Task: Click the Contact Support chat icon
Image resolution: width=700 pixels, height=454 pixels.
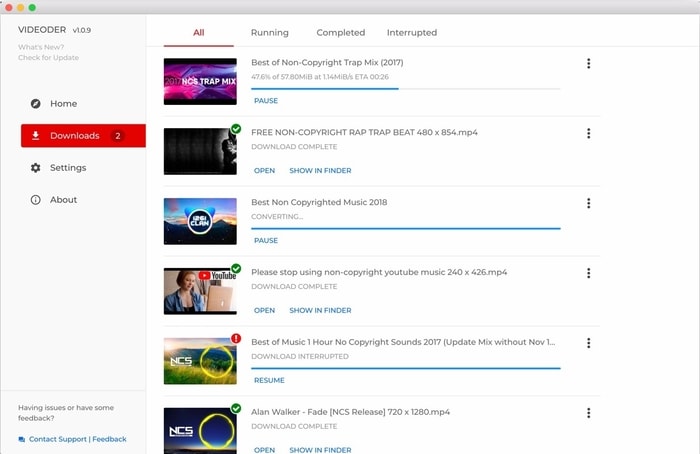Action: coord(22,439)
